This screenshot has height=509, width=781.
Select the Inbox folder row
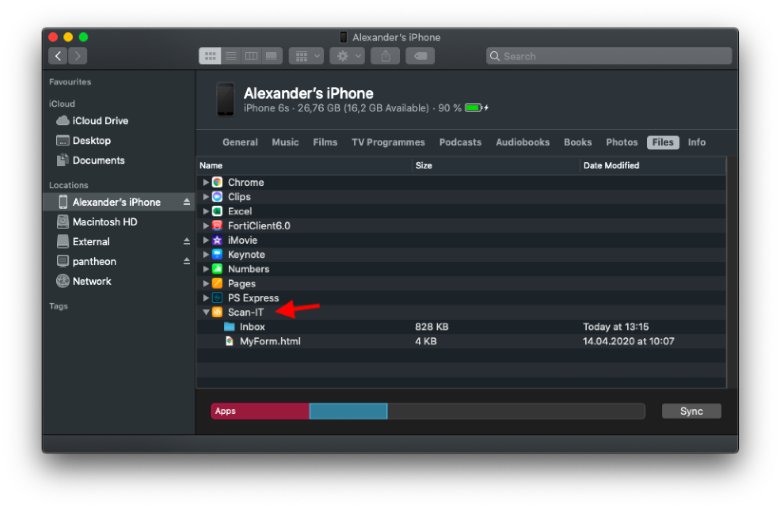pos(461,327)
